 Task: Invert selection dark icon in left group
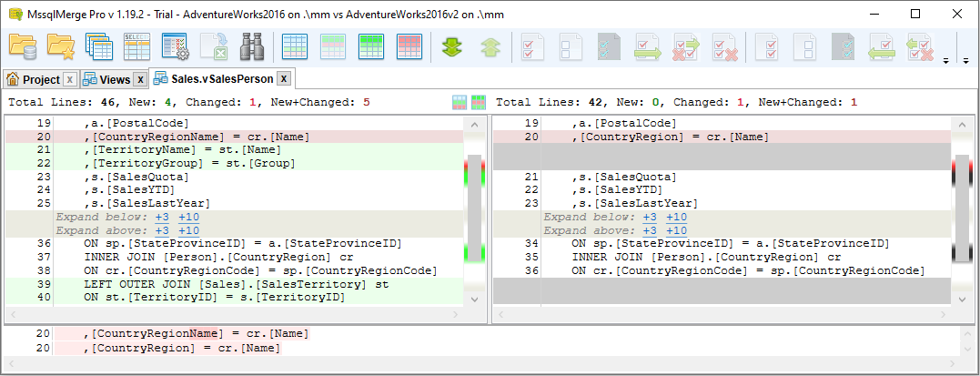pos(610,47)
